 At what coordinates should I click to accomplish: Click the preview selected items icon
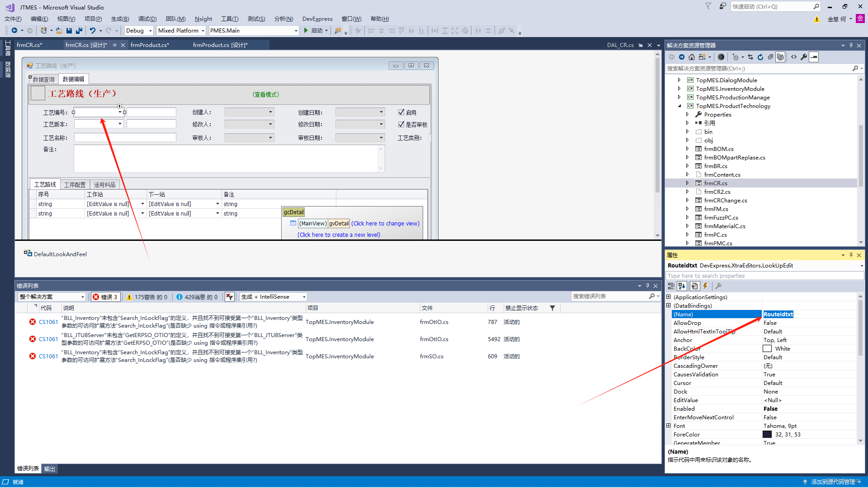pyautogui.click(x=814, y=57)
